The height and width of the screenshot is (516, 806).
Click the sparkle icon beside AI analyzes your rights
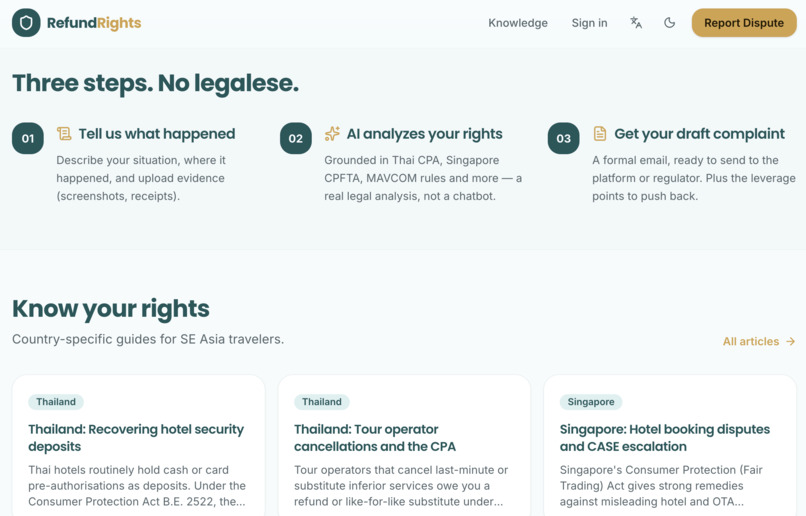332,134
